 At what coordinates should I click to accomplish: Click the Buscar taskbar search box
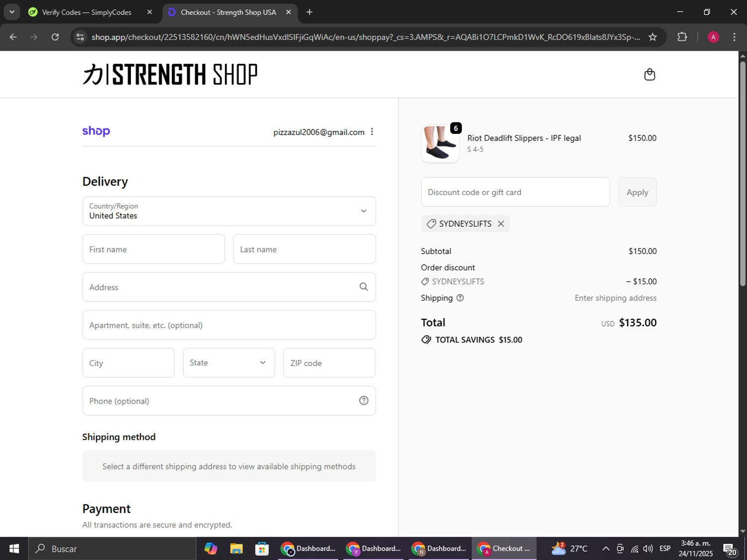click(112, 549)
